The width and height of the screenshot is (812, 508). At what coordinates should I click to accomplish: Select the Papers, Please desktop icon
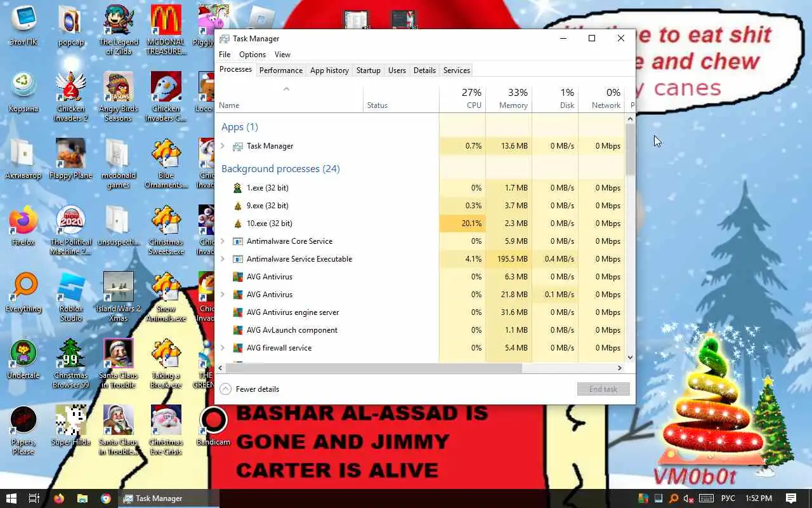pyautogui.click(x=23, y=431)
